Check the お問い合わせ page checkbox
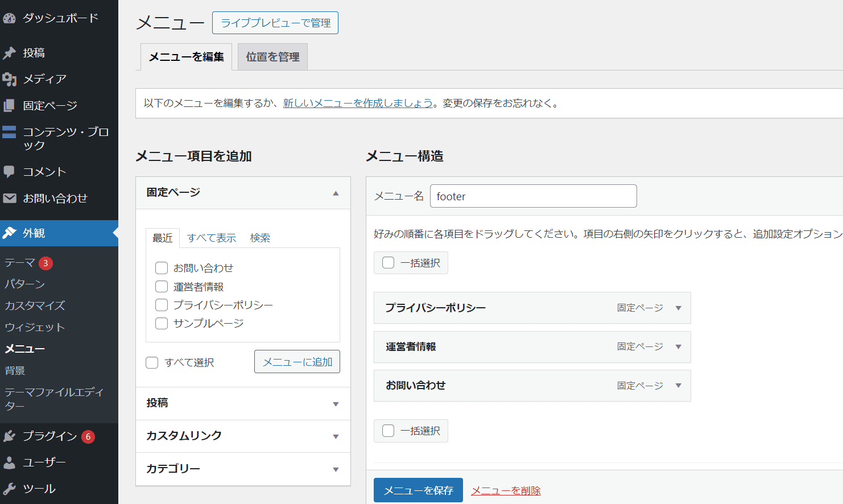The width and height of the screenshot is (843, 504). pyautogui.click(x=162, y=268)
